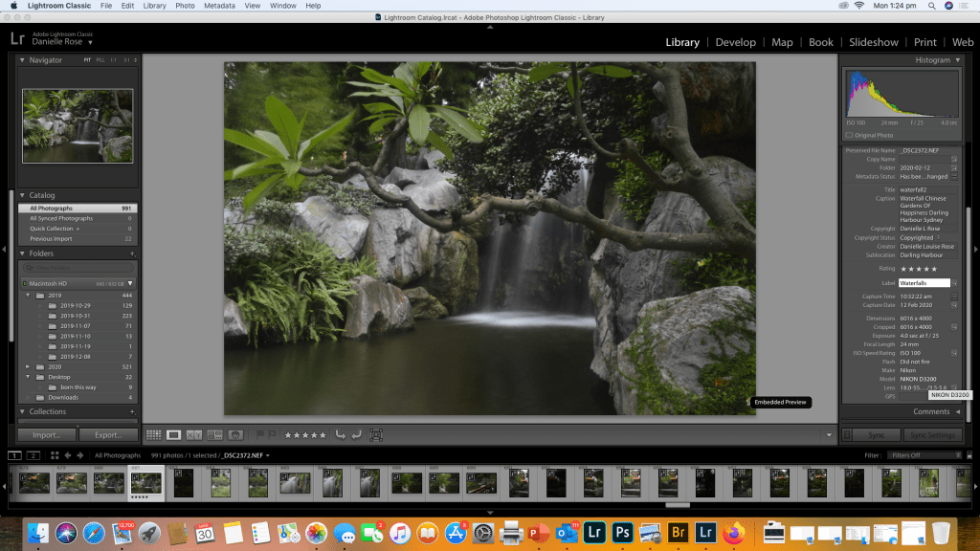Flag photo as picked in the toolbar

259,435
